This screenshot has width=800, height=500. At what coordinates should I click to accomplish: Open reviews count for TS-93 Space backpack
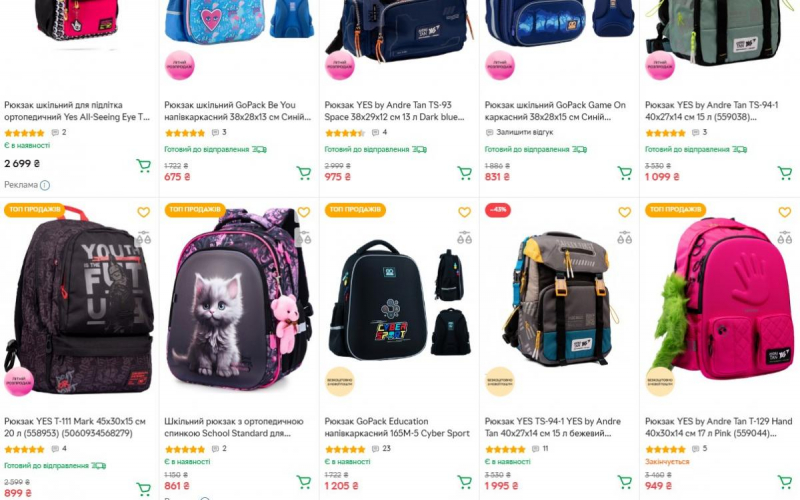tap(380, 132)
